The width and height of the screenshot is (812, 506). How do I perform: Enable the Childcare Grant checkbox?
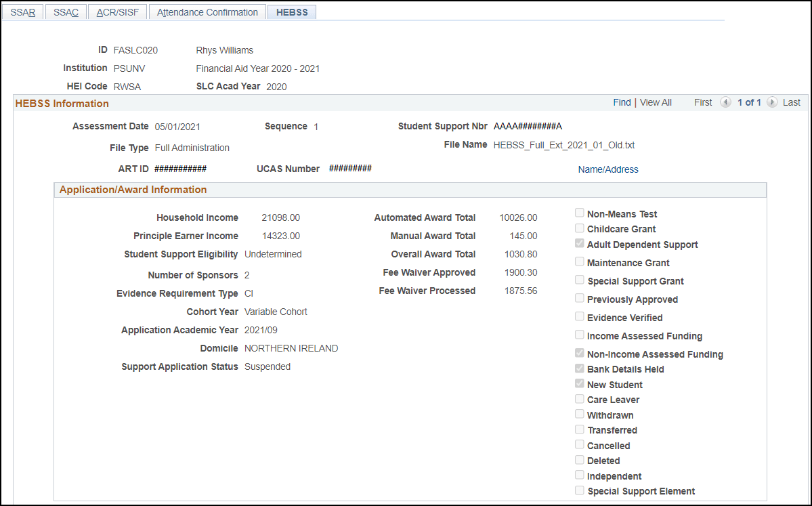[580, 228]
